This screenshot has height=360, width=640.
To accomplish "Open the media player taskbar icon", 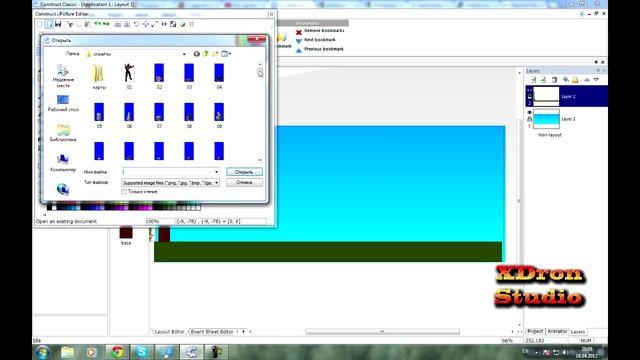I will [91, 352].
